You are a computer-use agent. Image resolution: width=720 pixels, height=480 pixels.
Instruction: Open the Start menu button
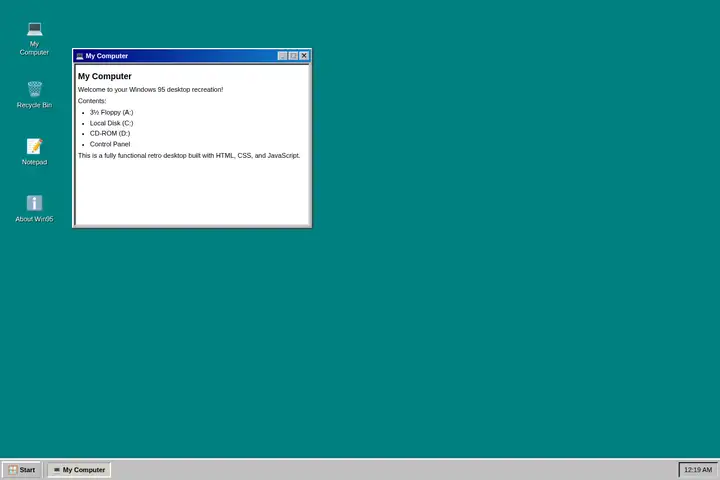coord(22,469)
